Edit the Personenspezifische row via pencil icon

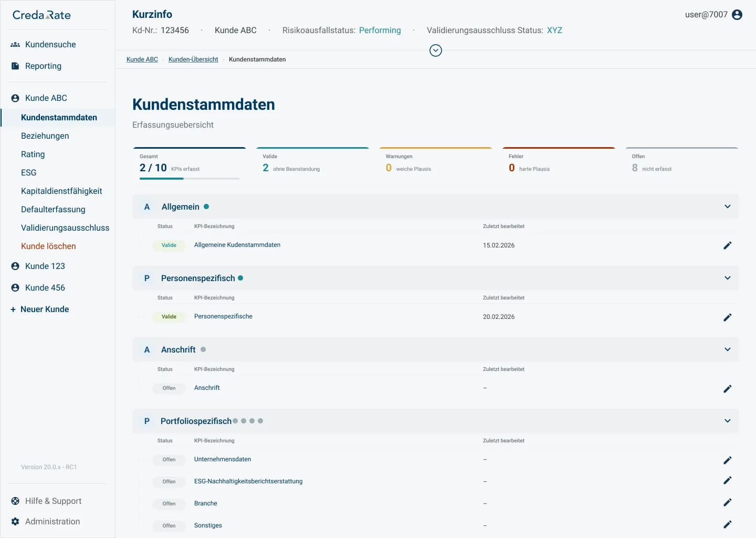728,317
